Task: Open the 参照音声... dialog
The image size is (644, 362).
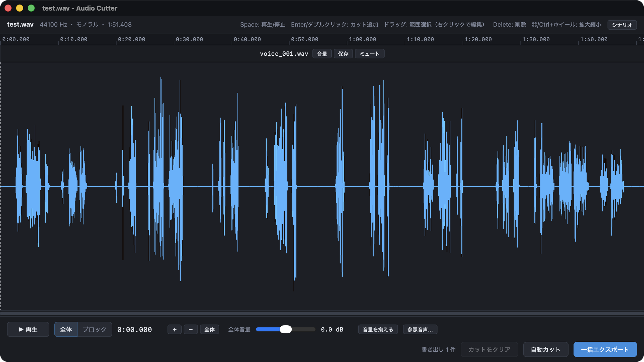Action: [x=420, y=330]
